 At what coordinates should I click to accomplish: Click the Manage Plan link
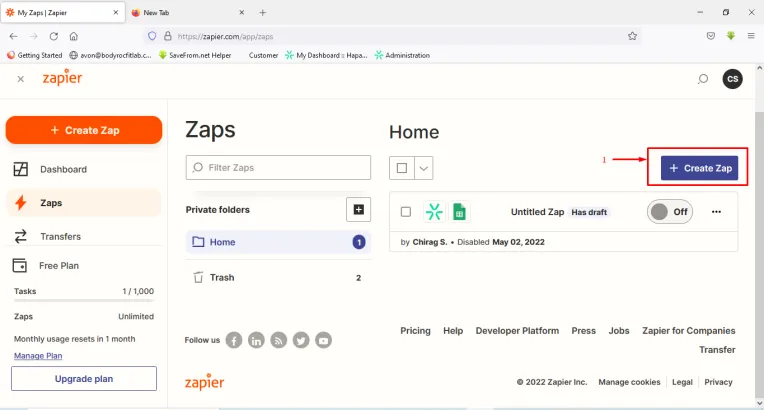coord(38,356)
